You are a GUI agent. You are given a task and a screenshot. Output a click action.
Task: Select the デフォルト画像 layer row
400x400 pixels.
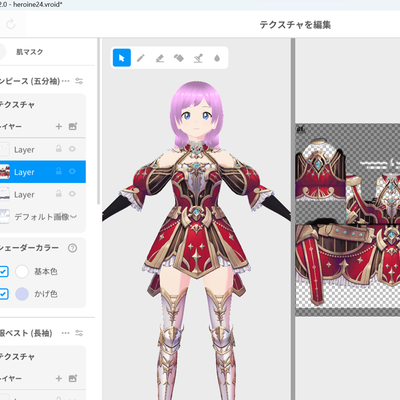coord(43,217)
